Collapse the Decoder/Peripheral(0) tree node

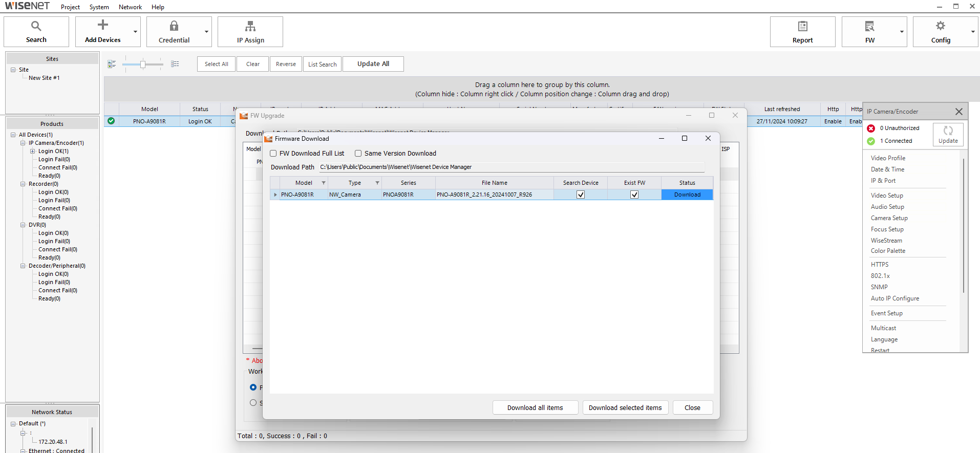coord(23,266)
